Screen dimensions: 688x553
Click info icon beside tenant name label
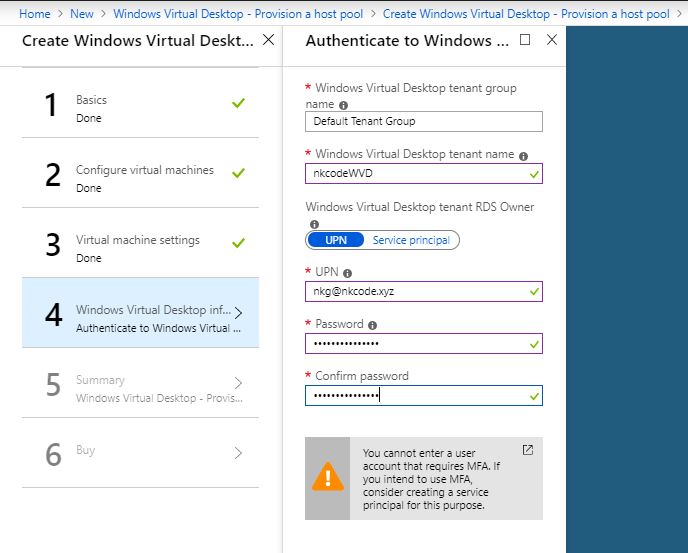(523, 155)
